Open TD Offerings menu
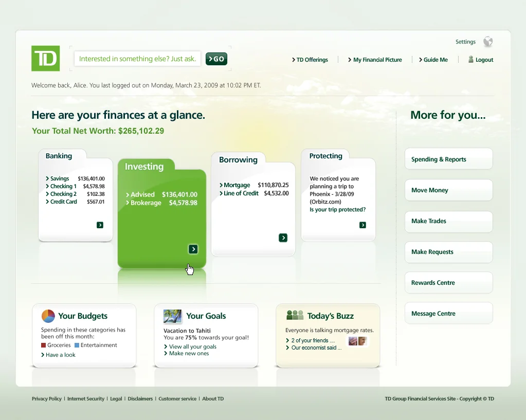This screenshot has height=420, width=526. (311, 60)
